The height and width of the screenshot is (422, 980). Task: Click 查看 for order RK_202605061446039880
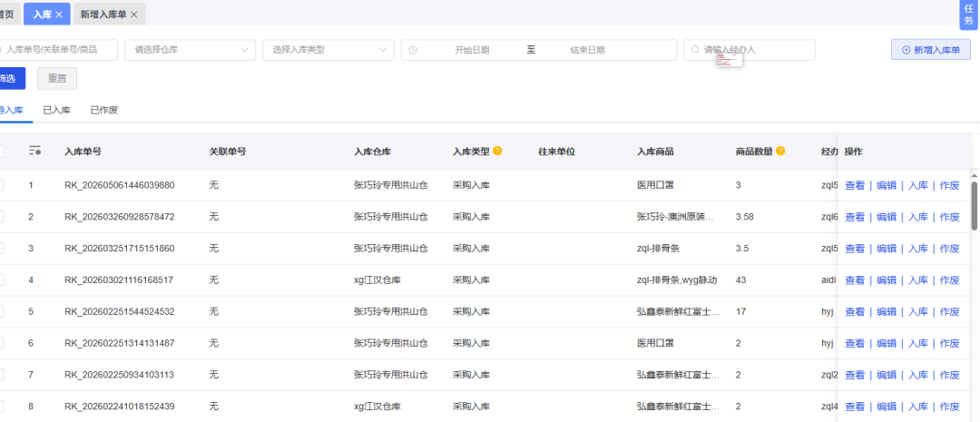point(855,185)
